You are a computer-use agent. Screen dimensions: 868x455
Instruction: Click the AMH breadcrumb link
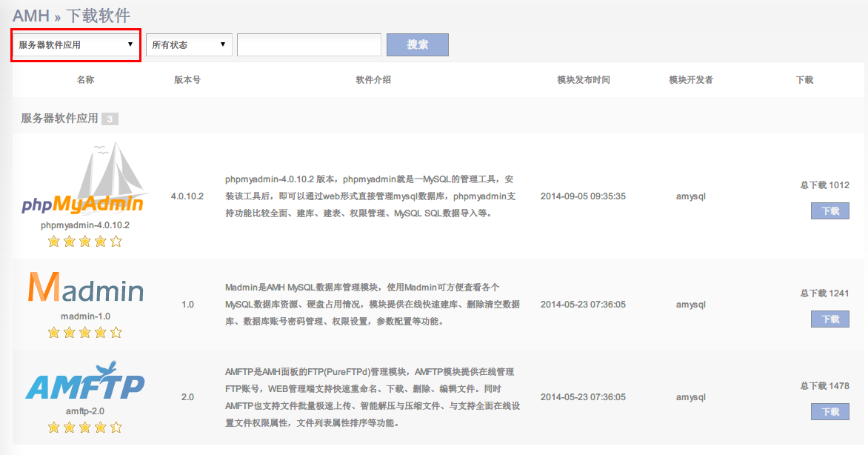(30, 15)
